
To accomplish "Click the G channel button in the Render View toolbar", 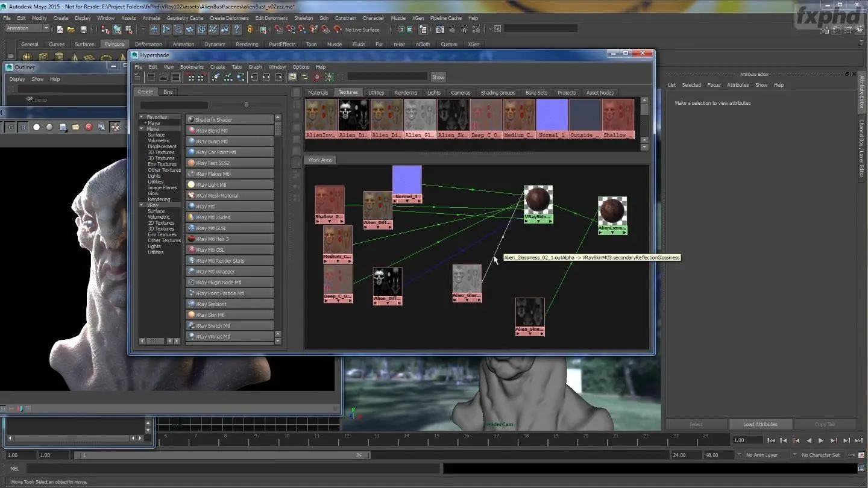I will [x=10, y=127].
